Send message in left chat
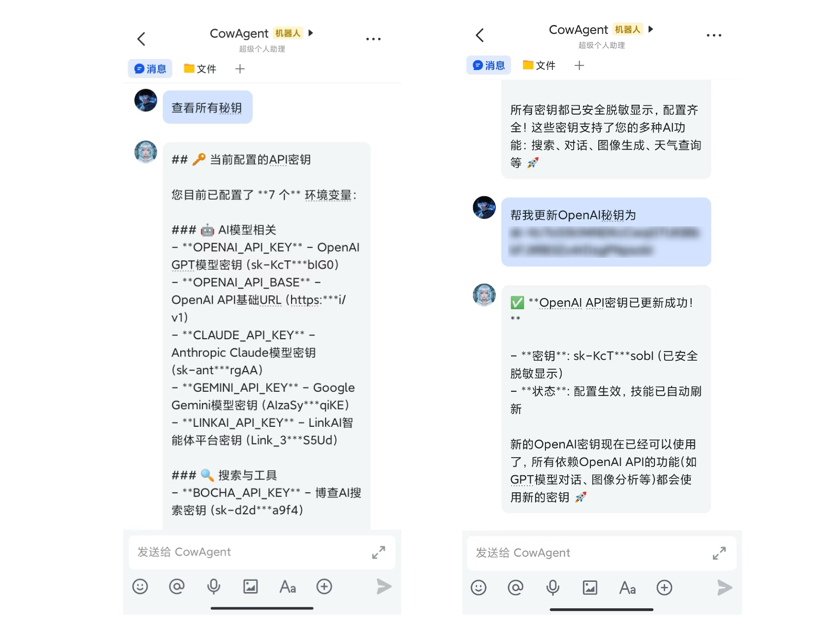The width and height of the screenshot is (840, 632). click(x=384, y=586)
